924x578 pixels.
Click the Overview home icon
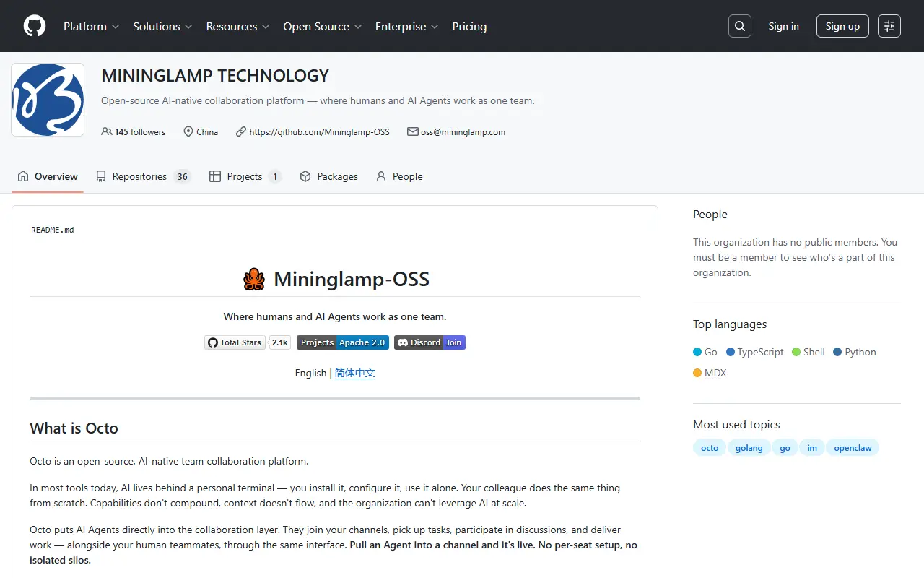pos(23,176)
